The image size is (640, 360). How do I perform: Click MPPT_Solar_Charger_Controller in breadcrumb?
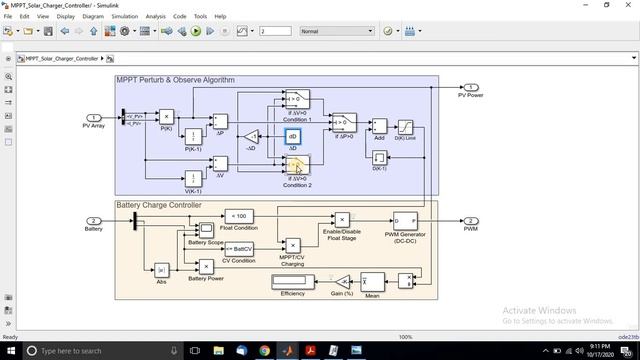pyautogui.click(x=62, y=59)
